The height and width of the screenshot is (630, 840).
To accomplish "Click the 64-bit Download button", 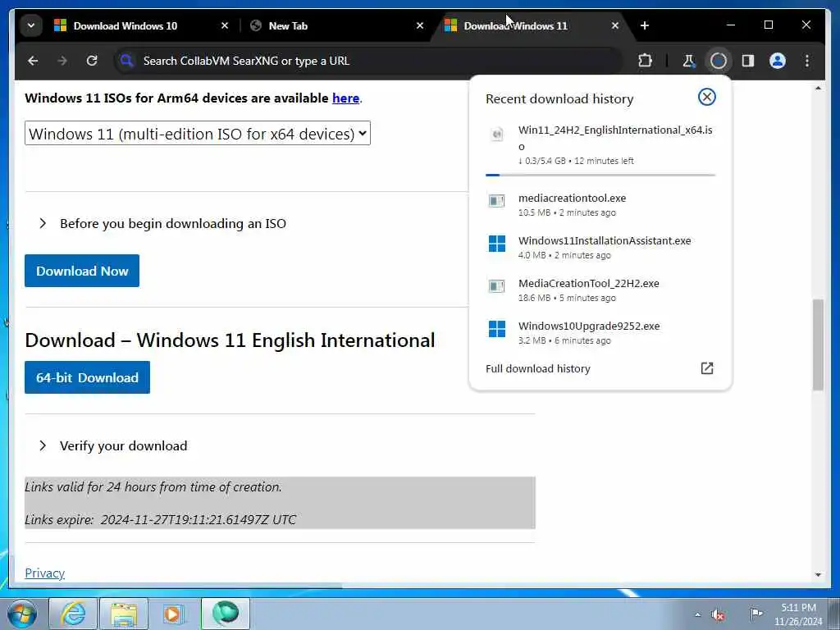I will point(87,377).
